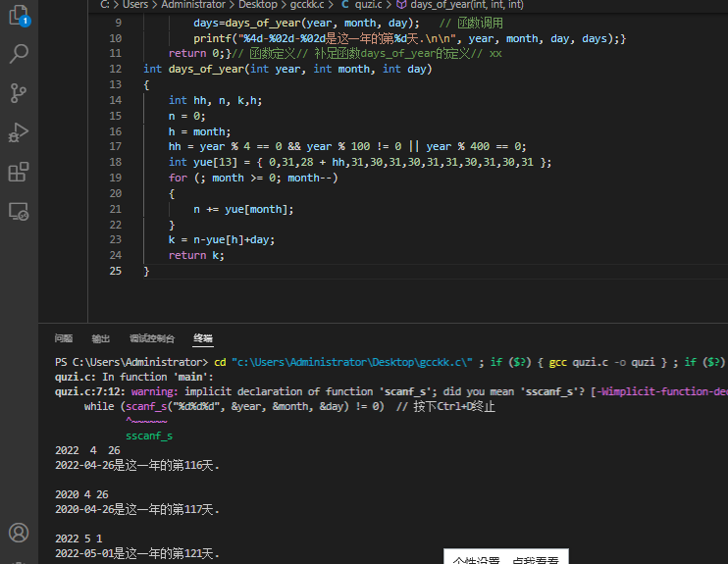
Task: Switch to the 问题 panel tab
Action: pyautogui.click(x=64, y=338)
